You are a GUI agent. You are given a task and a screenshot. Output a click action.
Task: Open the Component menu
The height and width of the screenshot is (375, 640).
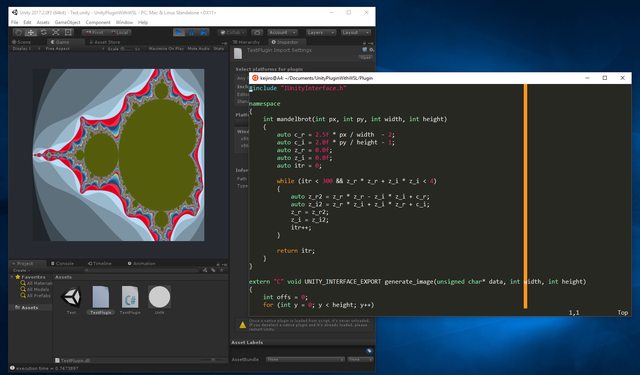coord(98,22)
